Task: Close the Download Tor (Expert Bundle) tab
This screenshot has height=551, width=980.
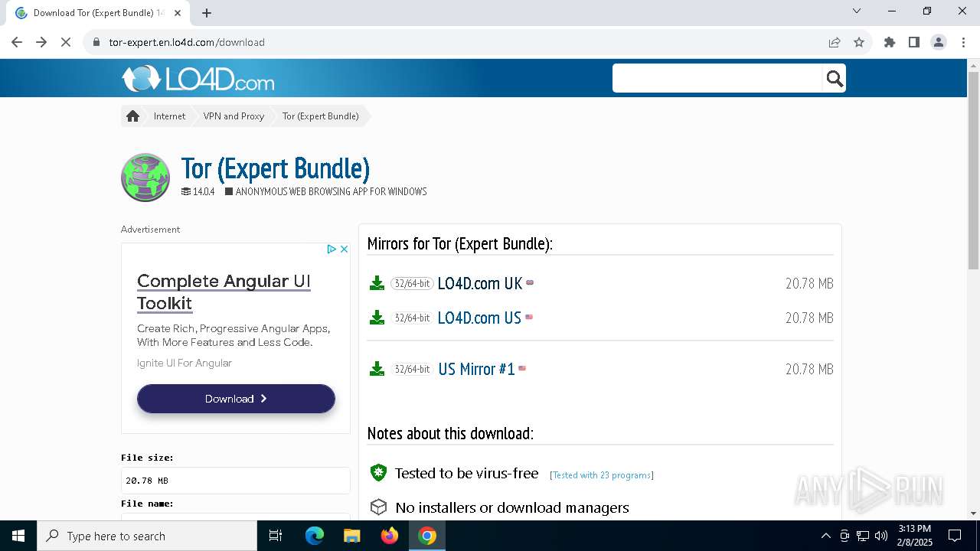Action: (178, 13)
